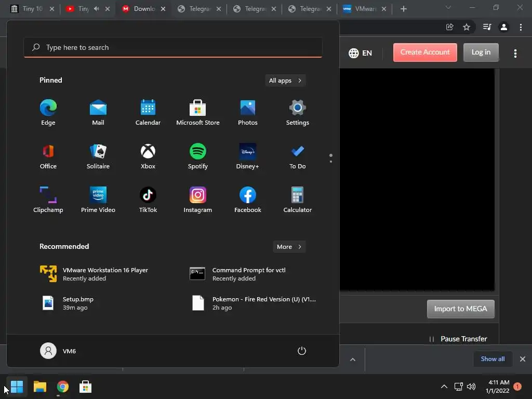The height and width of the screenshot is (399, 532).
Task: Expand All apps list
Action: 285,81
